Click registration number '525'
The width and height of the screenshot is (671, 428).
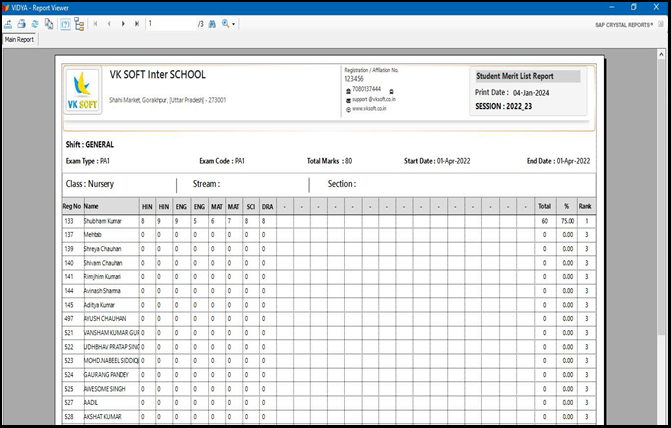(x=69, y=389)
